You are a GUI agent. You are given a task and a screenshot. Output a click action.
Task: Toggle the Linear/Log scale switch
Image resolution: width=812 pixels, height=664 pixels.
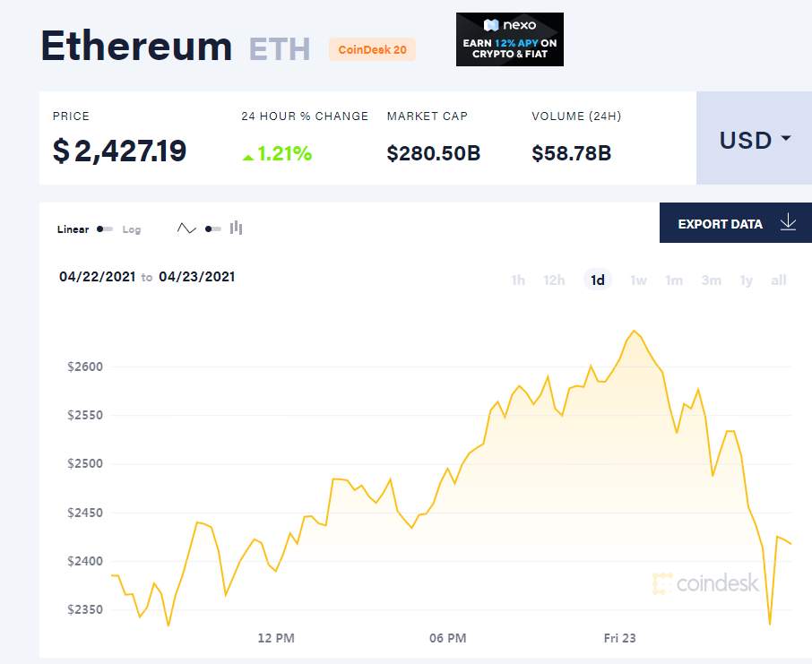coord(105,229)
